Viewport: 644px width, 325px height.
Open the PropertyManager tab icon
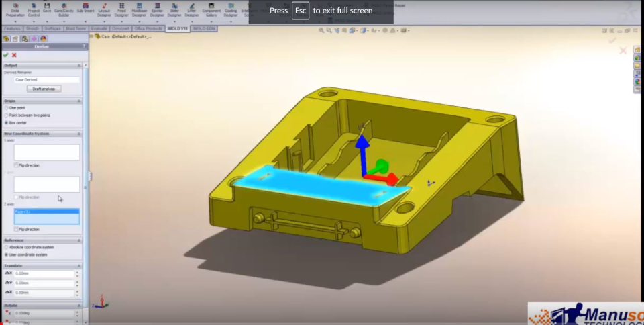click(x=15, y=39)
